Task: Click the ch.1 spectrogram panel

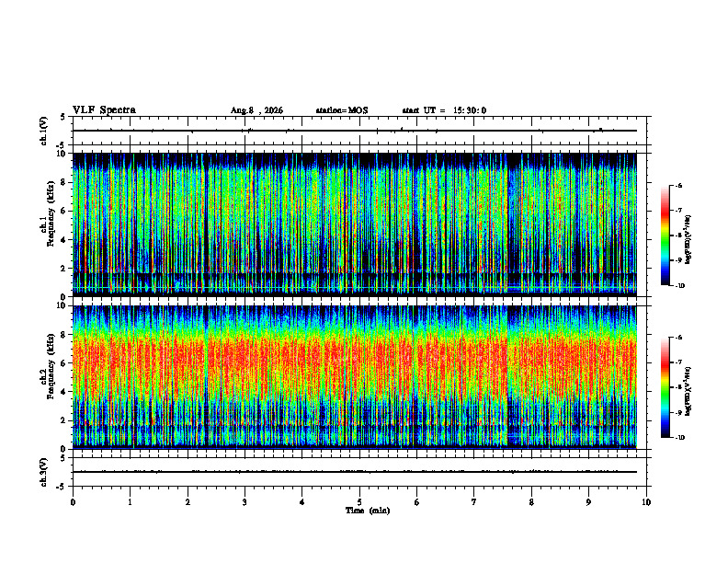Action: click(355, 224)
